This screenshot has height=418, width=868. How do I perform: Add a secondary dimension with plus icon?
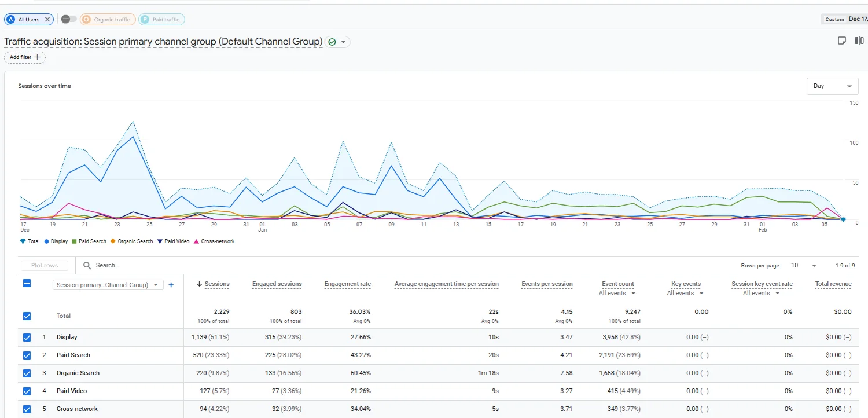click(171, 285)
